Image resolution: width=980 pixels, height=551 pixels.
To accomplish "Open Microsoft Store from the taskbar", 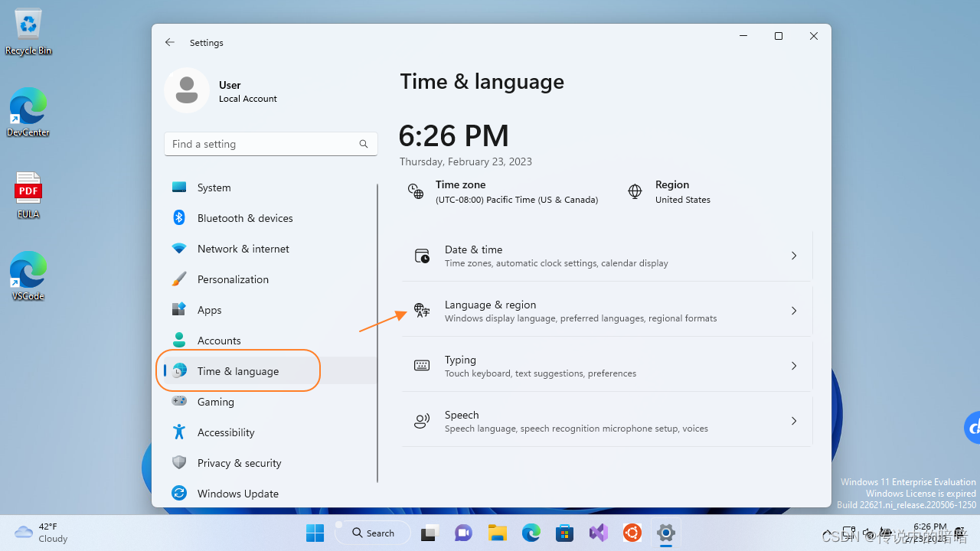I will pyautogui.click(x=565, y=533).
